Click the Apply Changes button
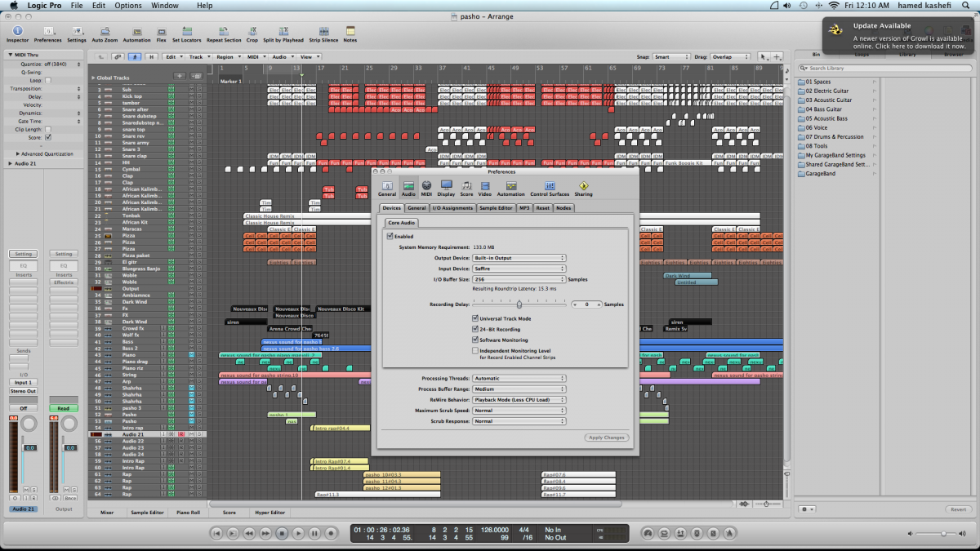This screenshot has height=551, width=980. (607, 438)
